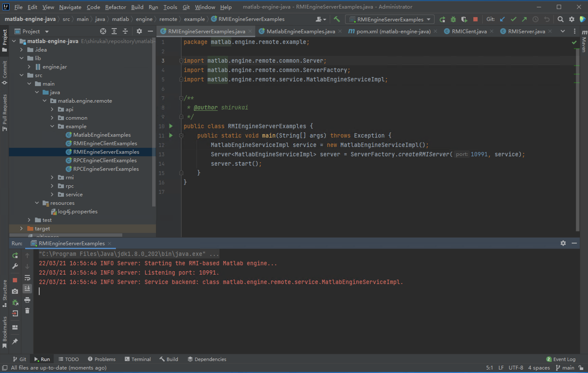Expand all in the Project panel
588x373 pixels.
114,31
